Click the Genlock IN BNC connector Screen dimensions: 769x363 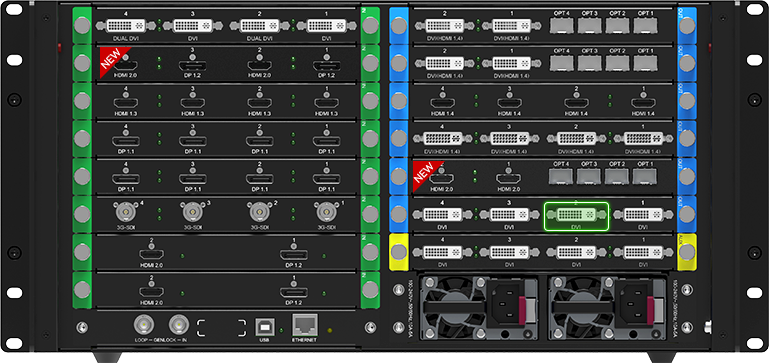pos(179,324)
